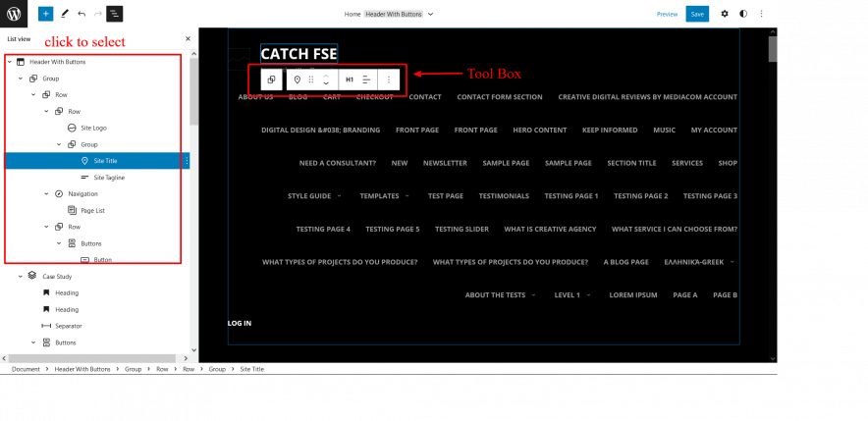Open block toolbar three-dot options
The width and height of the screenshot is (868, 421).
coord(389,79)
